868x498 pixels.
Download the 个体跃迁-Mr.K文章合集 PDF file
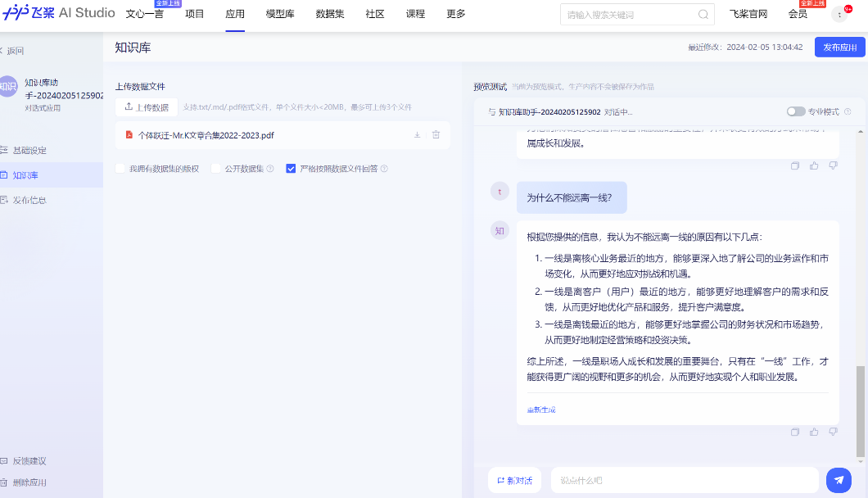click(417, 136)
